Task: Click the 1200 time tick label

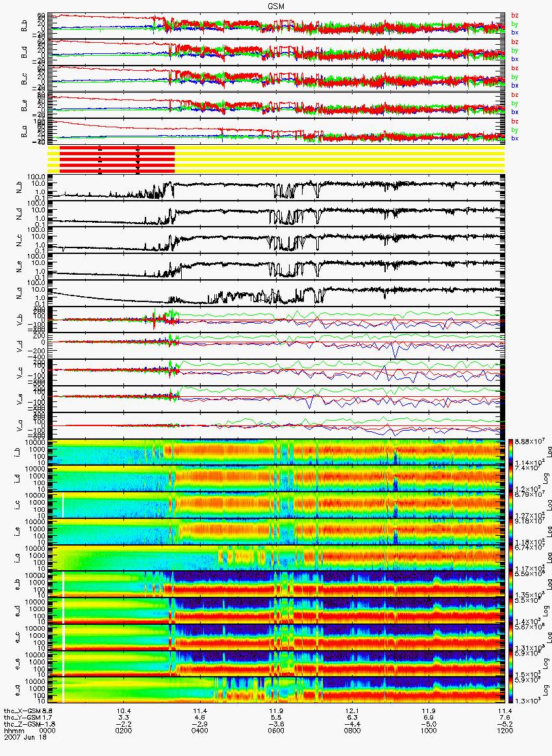Action: (505, 731)
